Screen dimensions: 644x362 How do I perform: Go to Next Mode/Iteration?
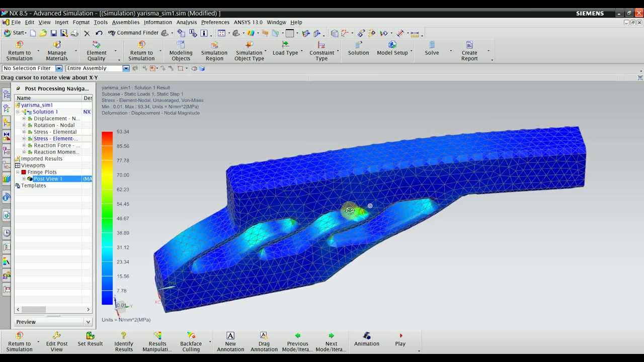tap(331, 342)
